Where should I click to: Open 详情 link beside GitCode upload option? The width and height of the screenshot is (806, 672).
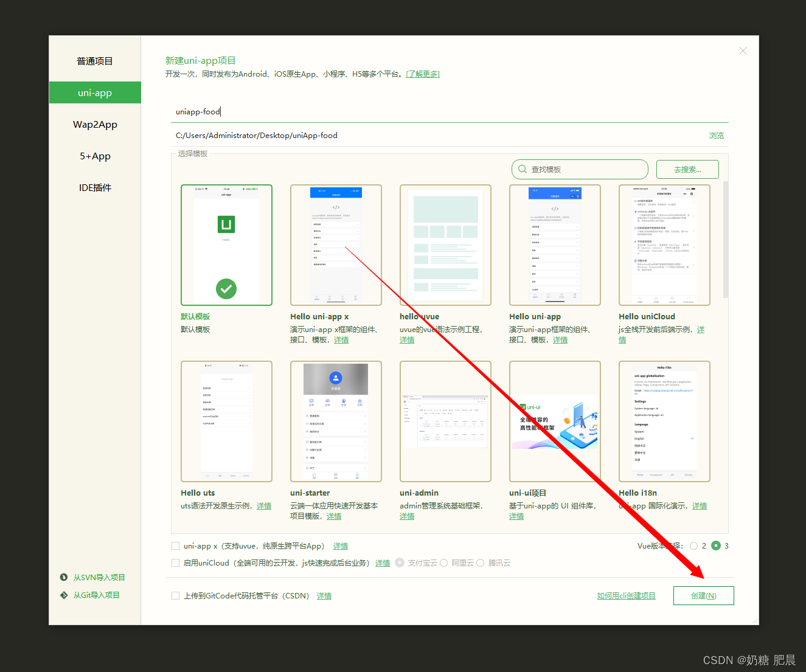[324, 596]
